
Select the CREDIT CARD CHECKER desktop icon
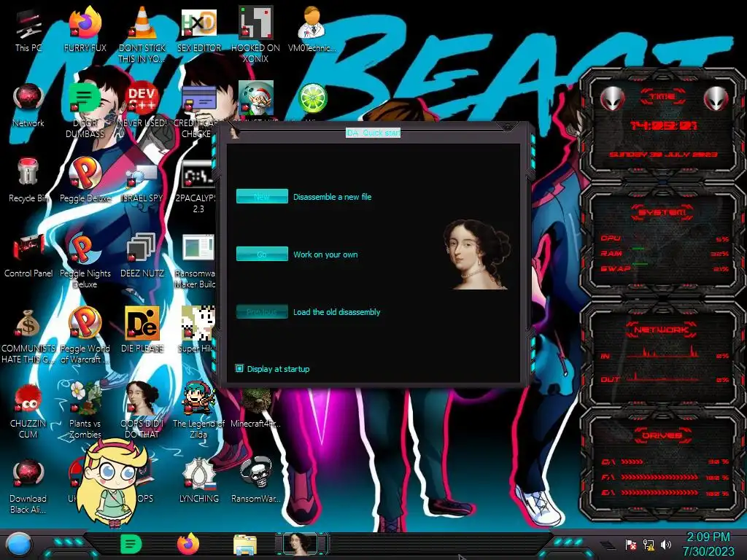pos(196,111)
